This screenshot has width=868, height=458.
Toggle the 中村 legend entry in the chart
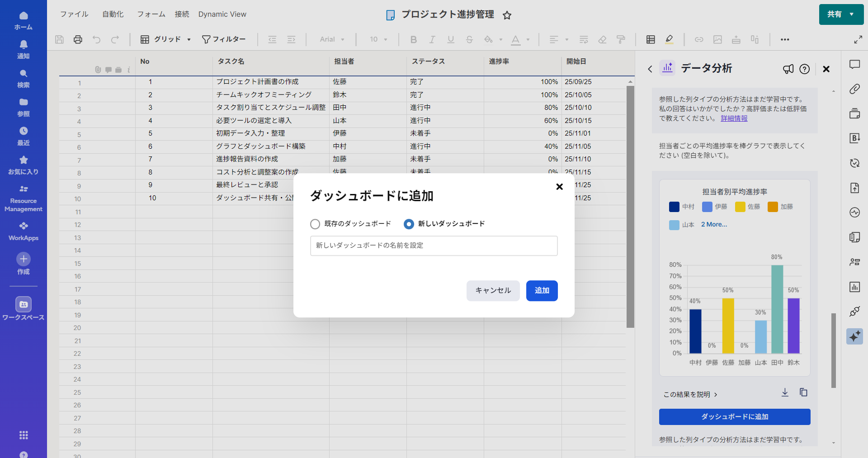[x=682, y=207]
